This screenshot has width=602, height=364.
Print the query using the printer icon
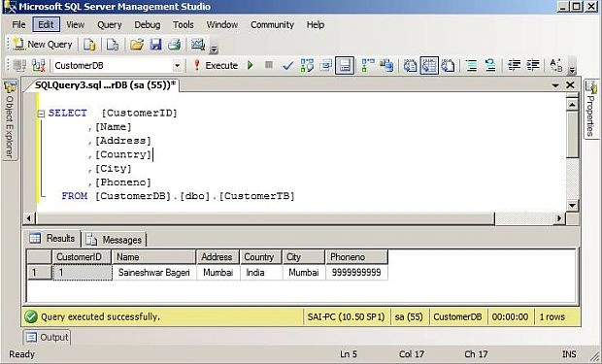pos(175,45)
